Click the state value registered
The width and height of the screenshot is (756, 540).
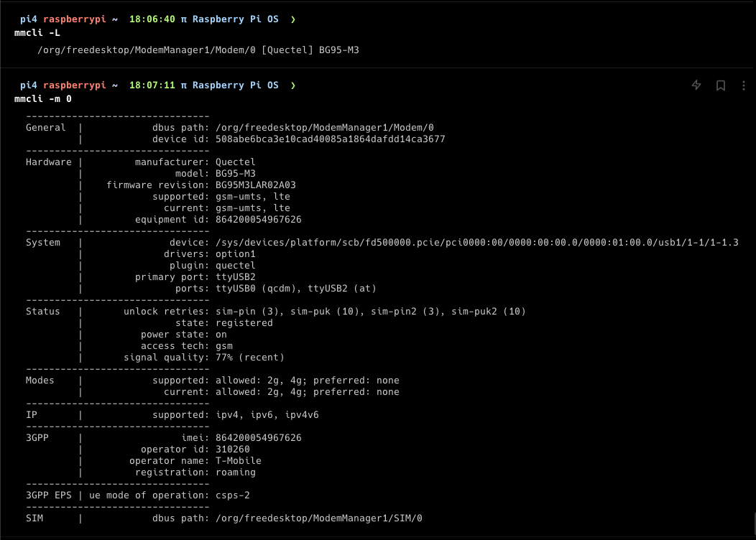(244, 323)
